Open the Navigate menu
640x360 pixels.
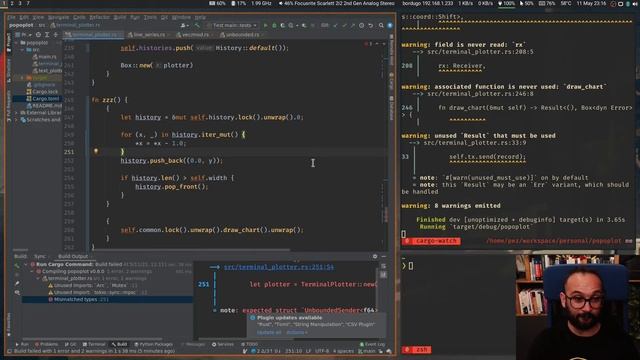click(58, 18)
